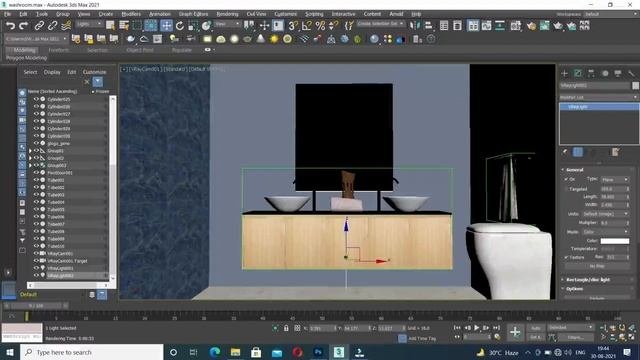
Task: Toggle the Percent Snap icon
Action: (x=320, y=26)
